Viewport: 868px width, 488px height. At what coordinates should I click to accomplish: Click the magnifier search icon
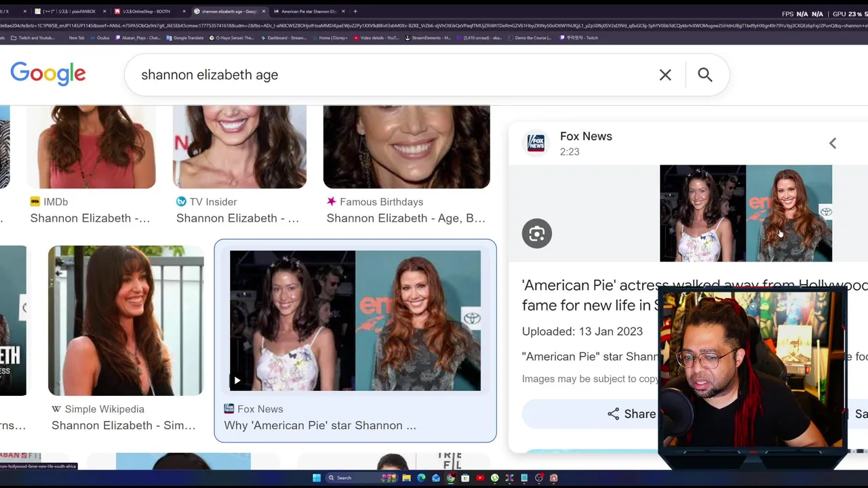(x=705, y=75)
